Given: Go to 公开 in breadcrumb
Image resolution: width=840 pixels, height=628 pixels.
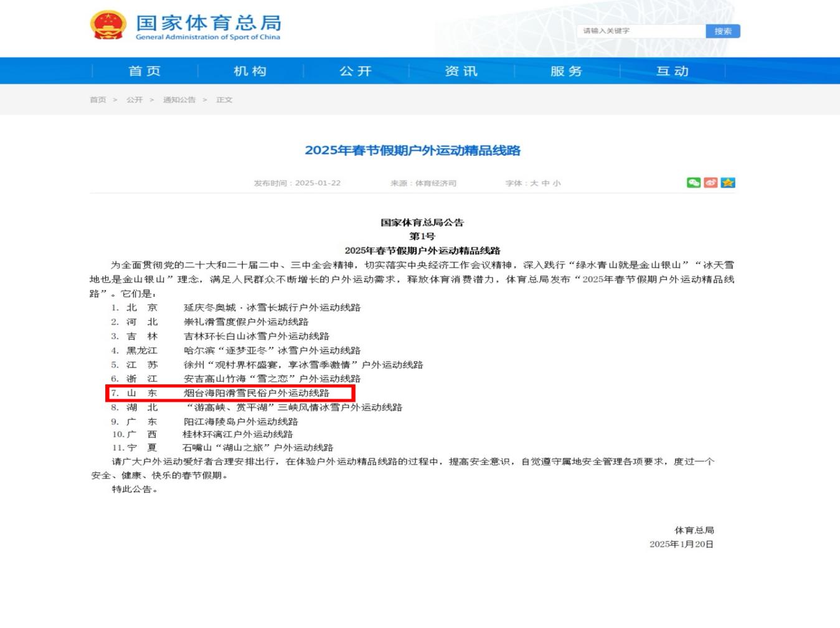Looking at the screenshot, I should click(x=134, y=100).
